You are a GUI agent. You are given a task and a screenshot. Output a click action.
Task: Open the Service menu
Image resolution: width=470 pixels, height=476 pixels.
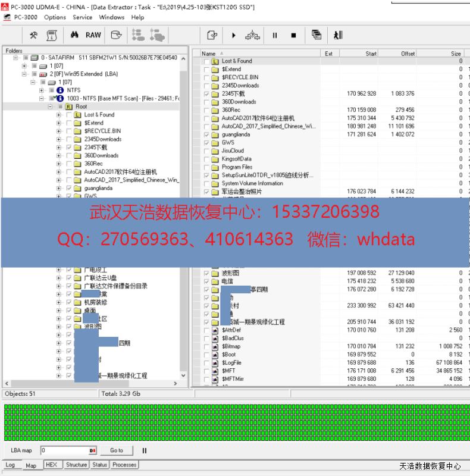[83, 17]
